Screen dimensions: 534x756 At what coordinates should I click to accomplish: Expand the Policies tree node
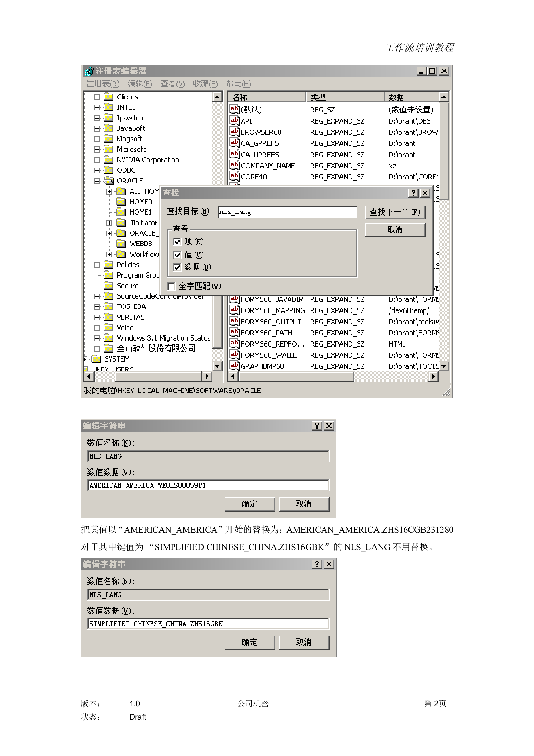tap(97, 265)
